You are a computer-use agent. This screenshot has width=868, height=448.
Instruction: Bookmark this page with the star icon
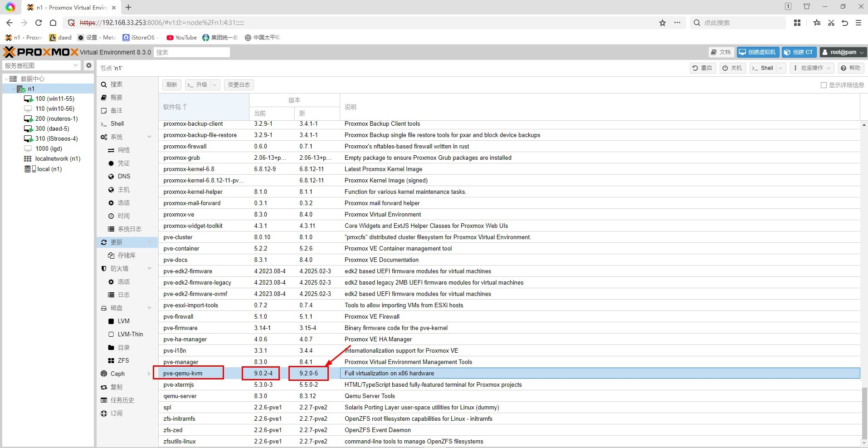pyautogui.click(x=663, y=23)
